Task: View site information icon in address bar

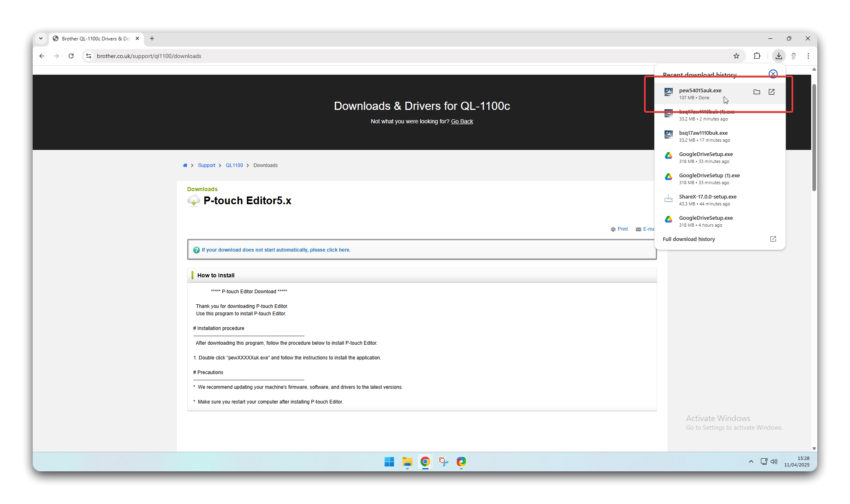Action: tap(89, 56)
